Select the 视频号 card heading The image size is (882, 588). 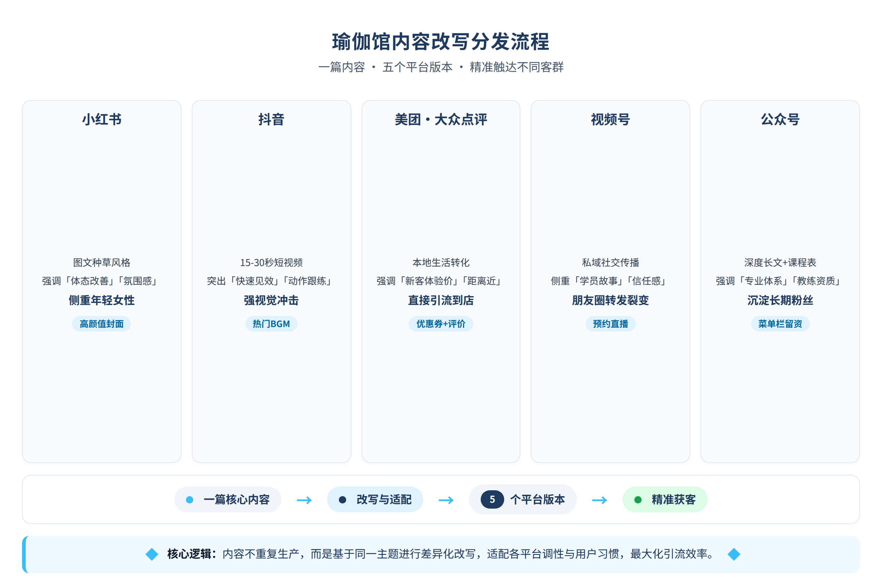(x=610, y=120)
